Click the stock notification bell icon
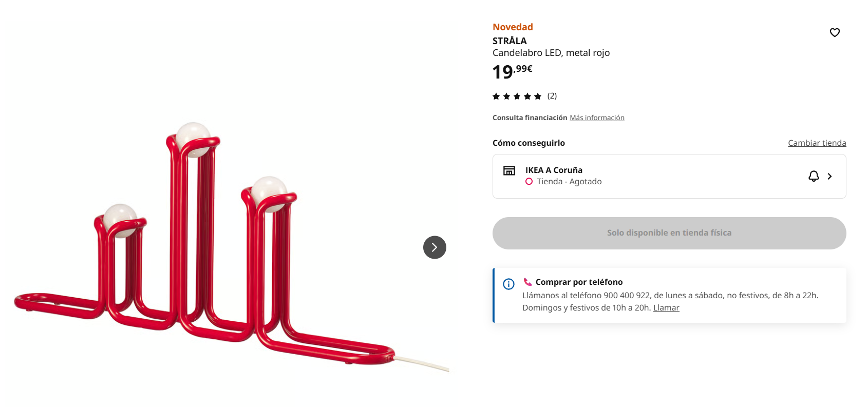Screen dimensions: 868x407 click(x=814, y=176)
